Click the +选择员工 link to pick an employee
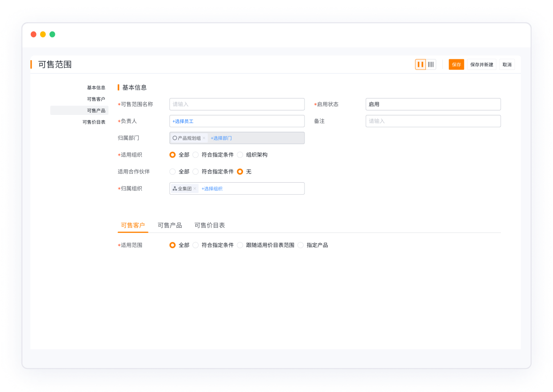Viewport: 553px width, 392px height. [184, 121]
